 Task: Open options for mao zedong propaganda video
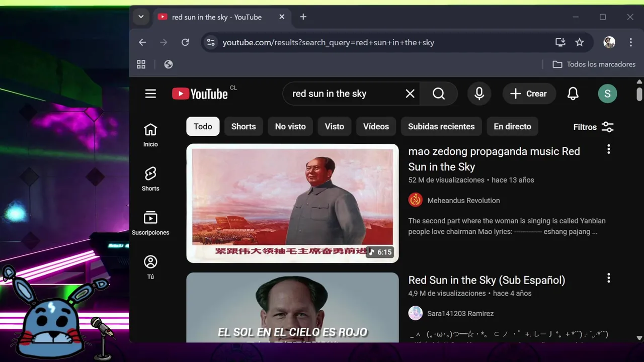(608, 149)
